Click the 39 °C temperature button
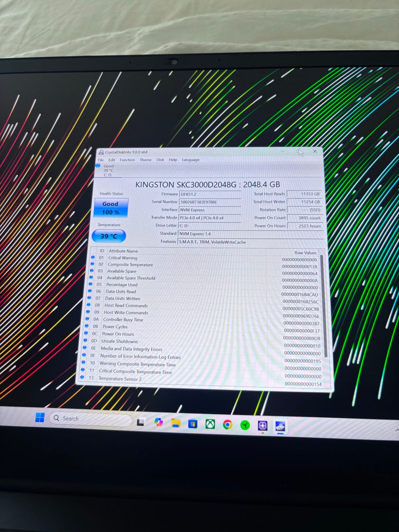Screen dimensions: 399x532 pyautogui.click(x=109, y=236)
